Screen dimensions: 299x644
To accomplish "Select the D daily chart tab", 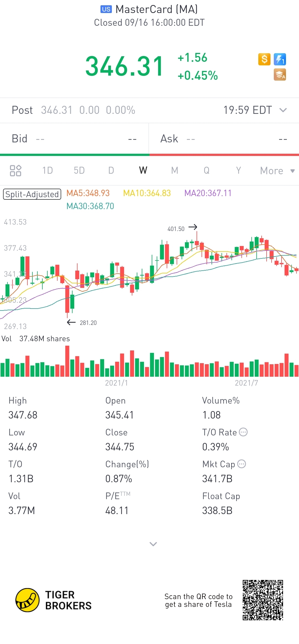I will pos(111,170).
